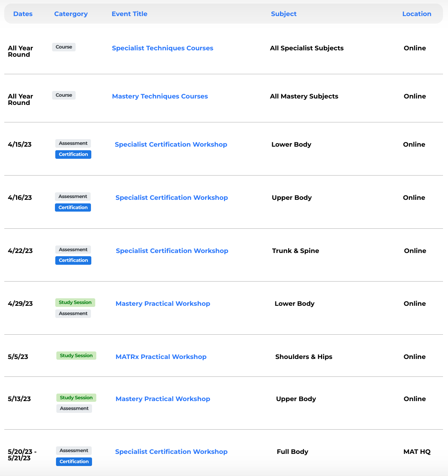Select the Study Session tag on 5/5/23

(76, 356)
